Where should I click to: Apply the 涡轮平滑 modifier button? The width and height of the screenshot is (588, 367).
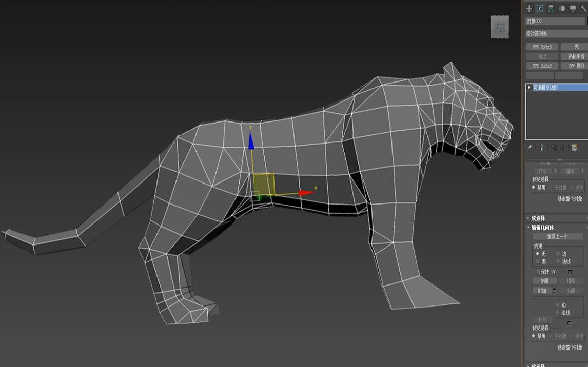coord(575,56)
